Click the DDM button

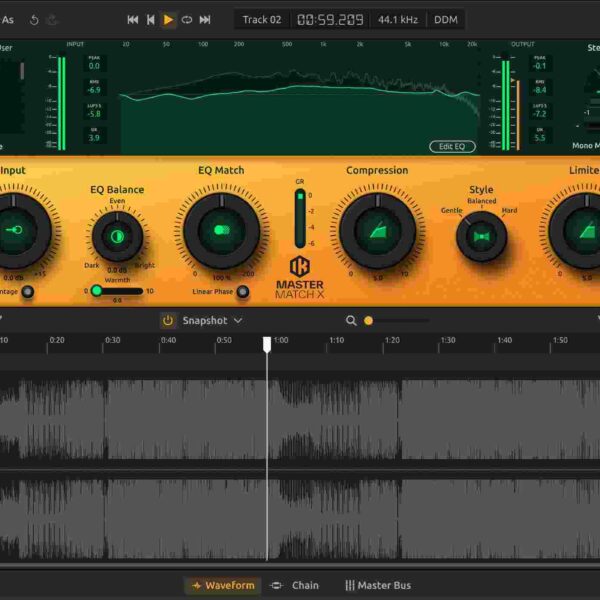pyautogui.click(x=445, y=20)
